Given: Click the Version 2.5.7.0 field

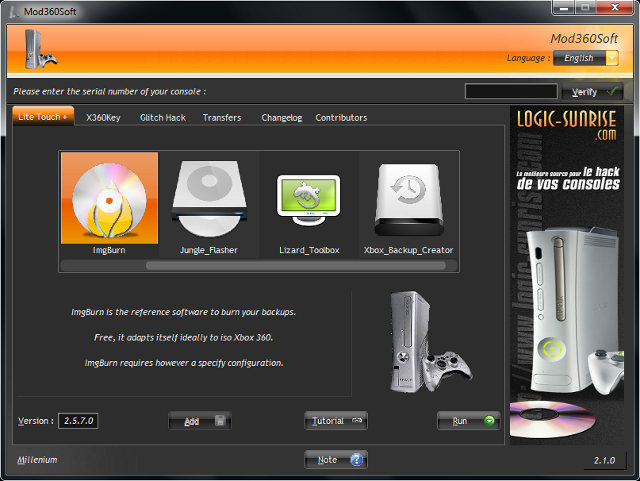Looking at the screenshot, I should [x=78, y=421].
